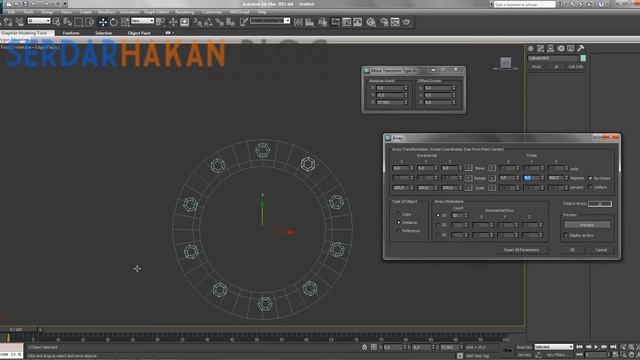Enable Display as Box checkbox
The width and height of the screenshot is (640, 360).
566,236
